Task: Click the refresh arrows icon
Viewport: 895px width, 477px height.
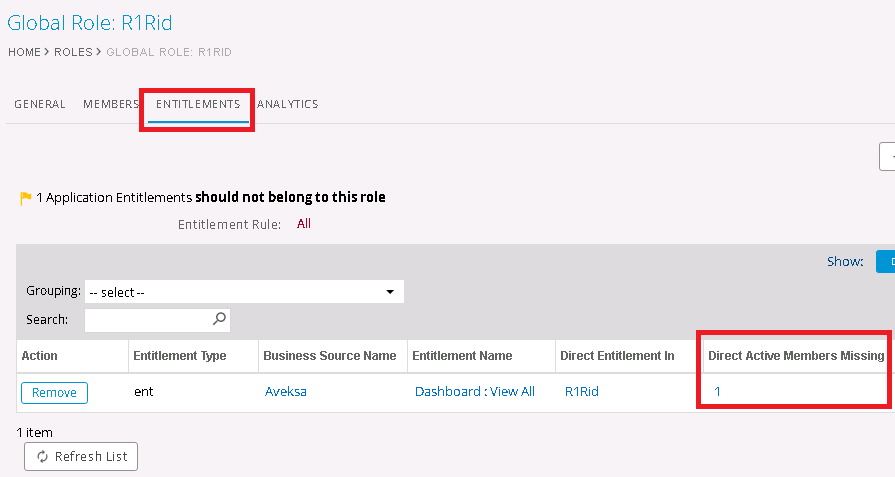Action: click(x=42, y=456)
